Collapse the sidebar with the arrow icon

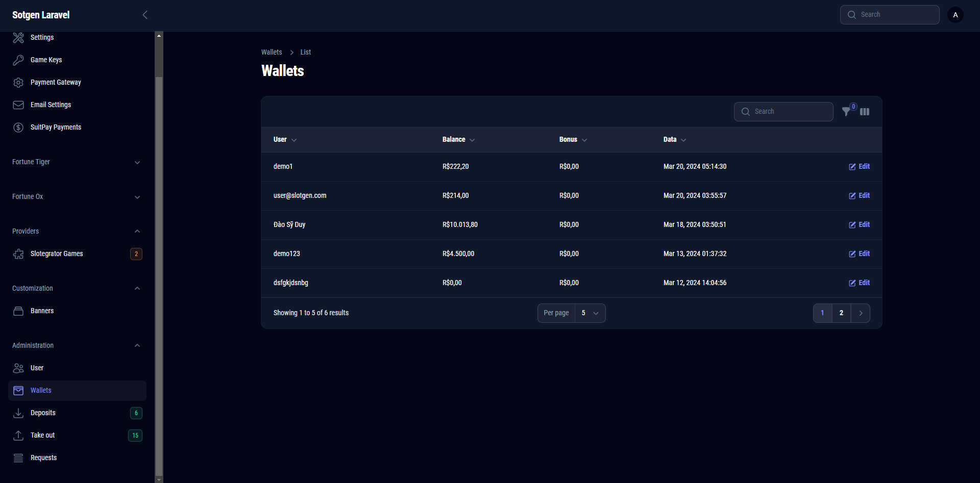point(145,15)
